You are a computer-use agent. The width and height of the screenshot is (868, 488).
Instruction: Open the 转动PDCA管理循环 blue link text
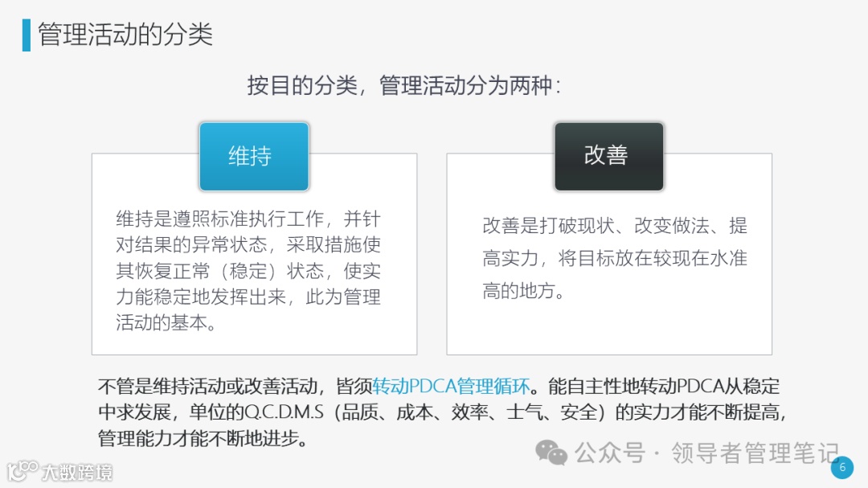[x=451, y=386]
